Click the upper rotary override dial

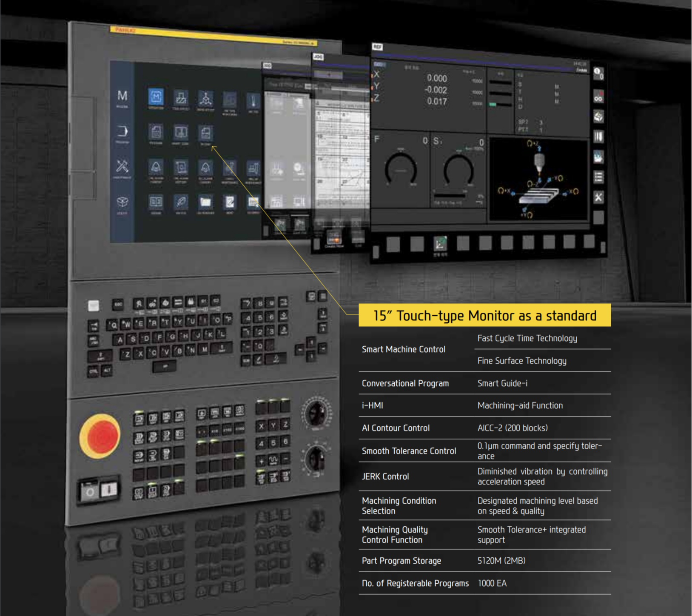pyautogui.click(x=316, y=413)
